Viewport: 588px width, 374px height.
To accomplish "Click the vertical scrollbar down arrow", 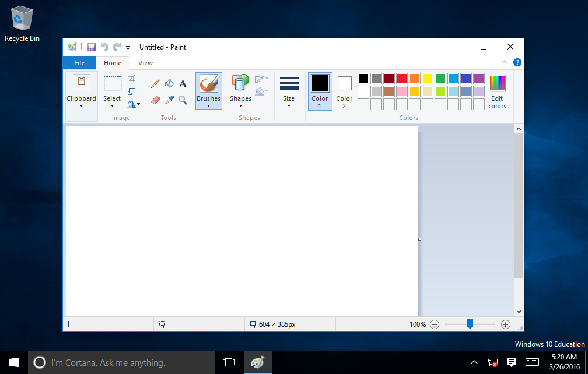I will click(x=519, y=311).
